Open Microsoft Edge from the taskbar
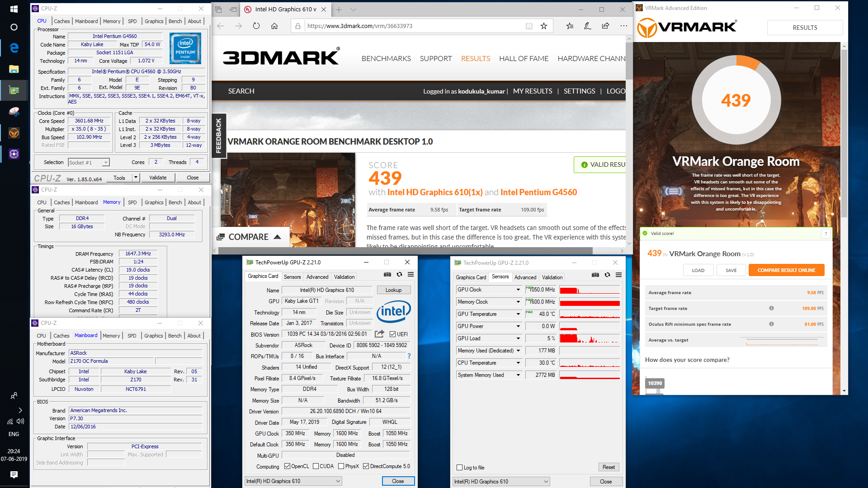This screenshot has height=488, width=868. click(14, 48)
